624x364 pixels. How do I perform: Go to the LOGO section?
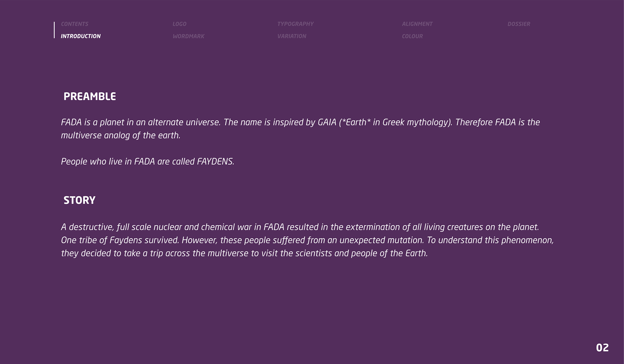pyautogui.click(x=179, y=24)
